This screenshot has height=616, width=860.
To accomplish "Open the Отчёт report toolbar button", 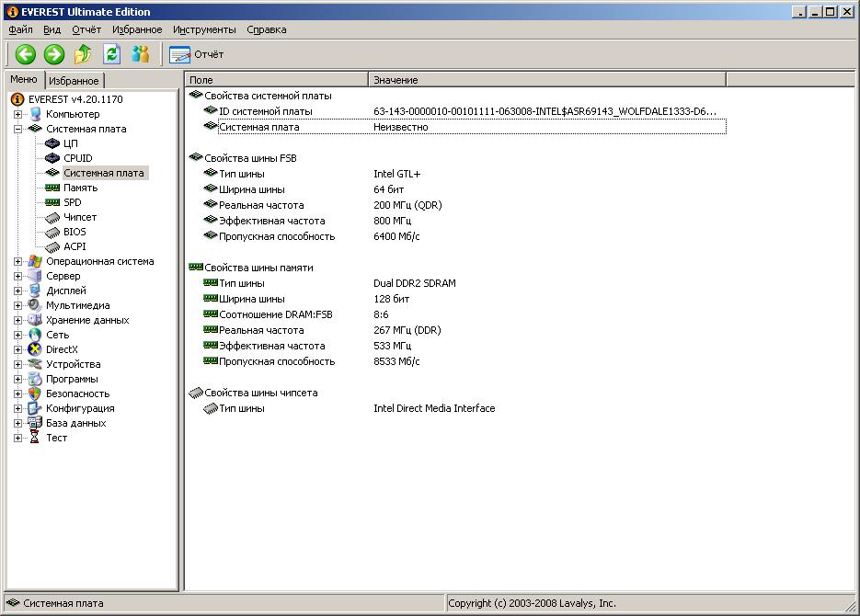I will point(197,54).
